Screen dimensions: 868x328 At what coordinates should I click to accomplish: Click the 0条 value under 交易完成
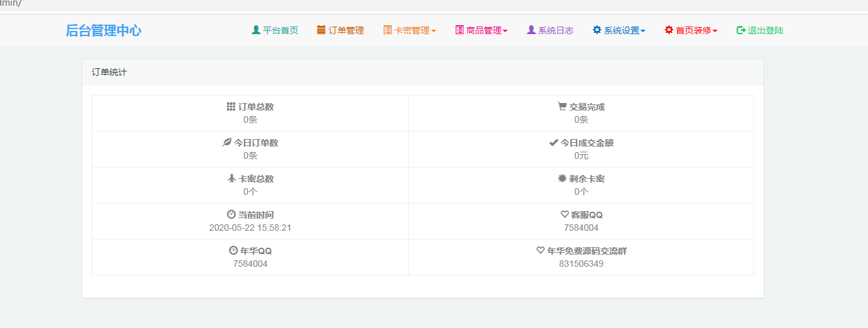point(581,119)
